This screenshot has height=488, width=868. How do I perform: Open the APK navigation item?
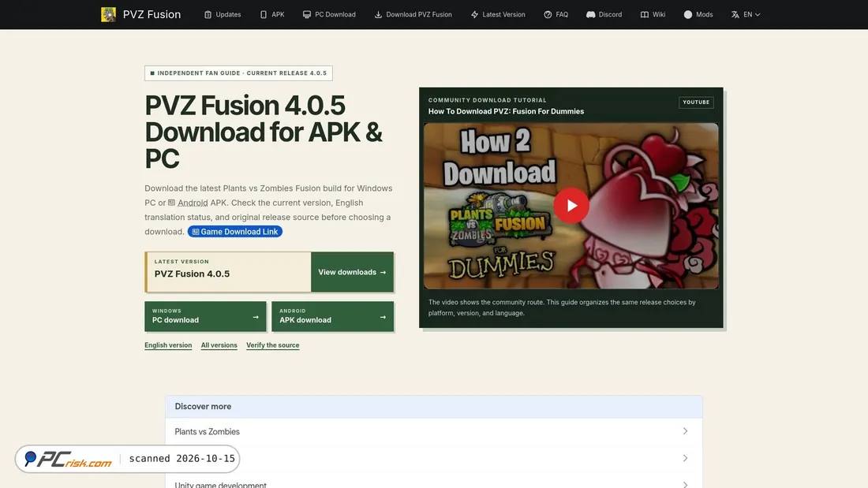point(272,14)
